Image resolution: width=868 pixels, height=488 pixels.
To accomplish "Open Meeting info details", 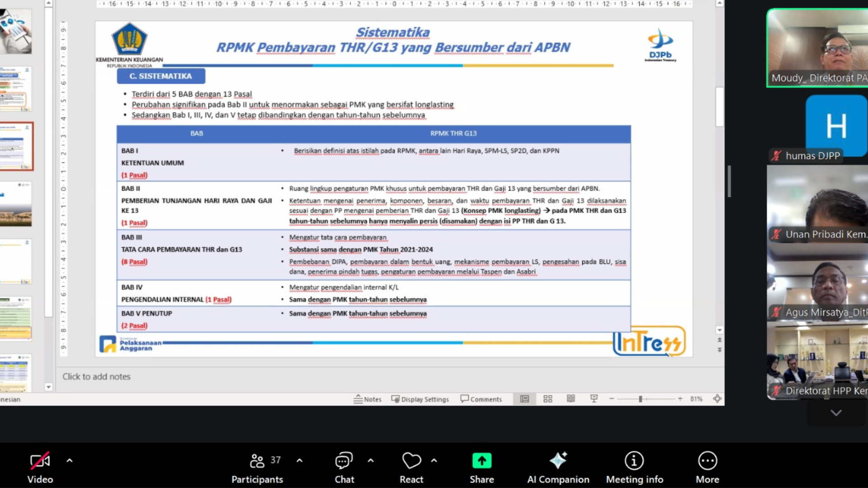I will tap(634, 461).
